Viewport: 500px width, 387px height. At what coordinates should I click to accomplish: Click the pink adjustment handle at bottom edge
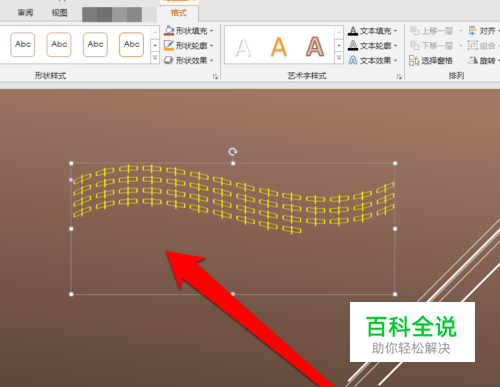point(233,294)
